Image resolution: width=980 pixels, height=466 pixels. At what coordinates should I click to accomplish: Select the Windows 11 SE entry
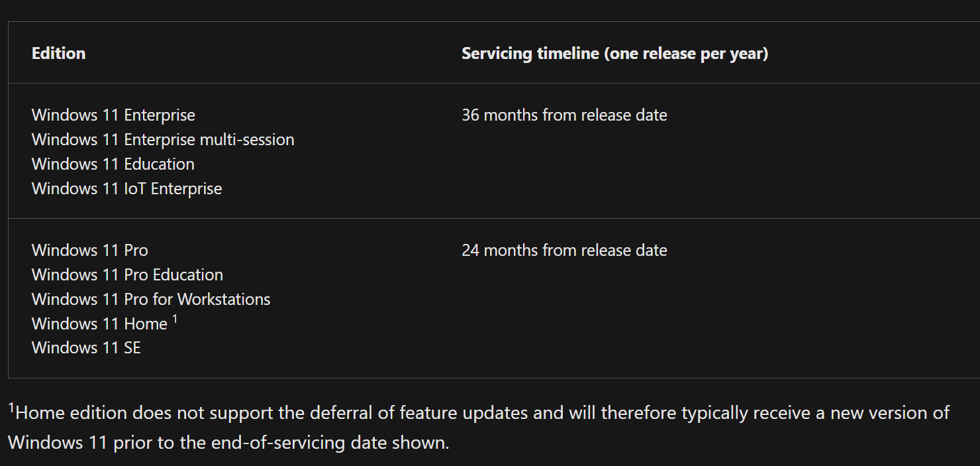point(86,348)
